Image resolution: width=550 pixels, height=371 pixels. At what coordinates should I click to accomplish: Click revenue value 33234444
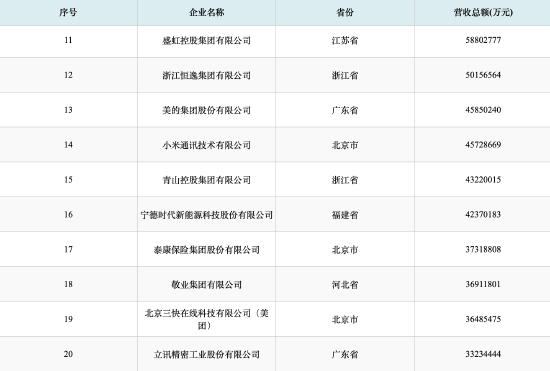point(483,354)
